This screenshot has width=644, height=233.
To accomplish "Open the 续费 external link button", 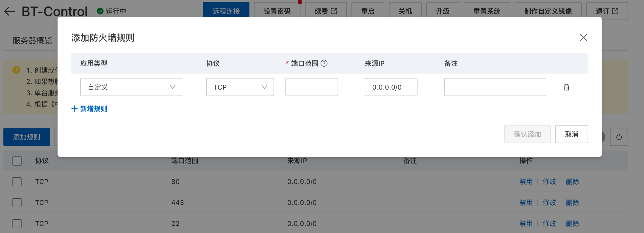I will [326, 11].
